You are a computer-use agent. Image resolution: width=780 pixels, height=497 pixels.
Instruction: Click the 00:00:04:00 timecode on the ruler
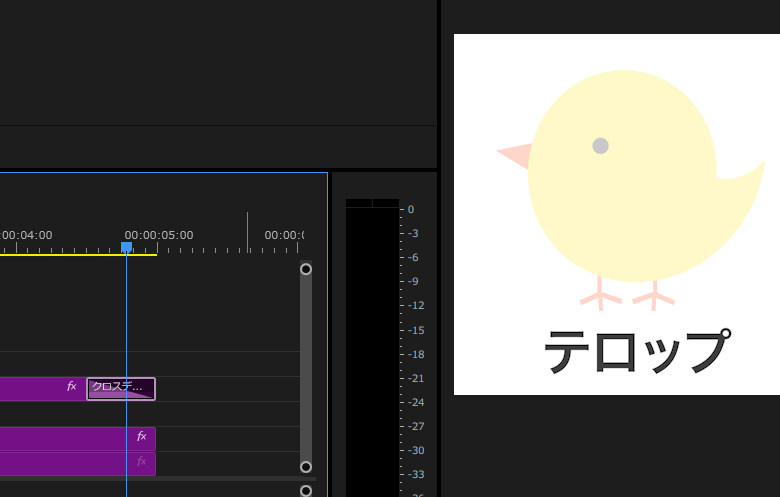click(26, 235)
